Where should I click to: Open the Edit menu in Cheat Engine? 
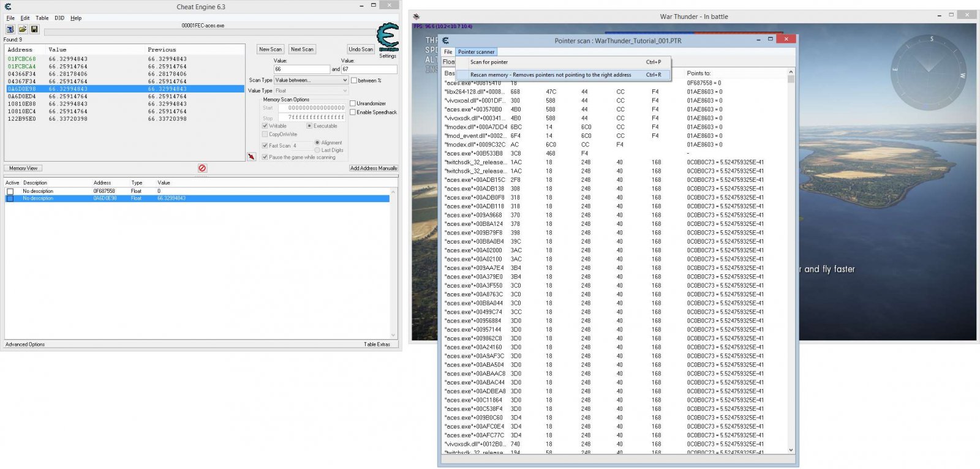click(x=25, y=18)
